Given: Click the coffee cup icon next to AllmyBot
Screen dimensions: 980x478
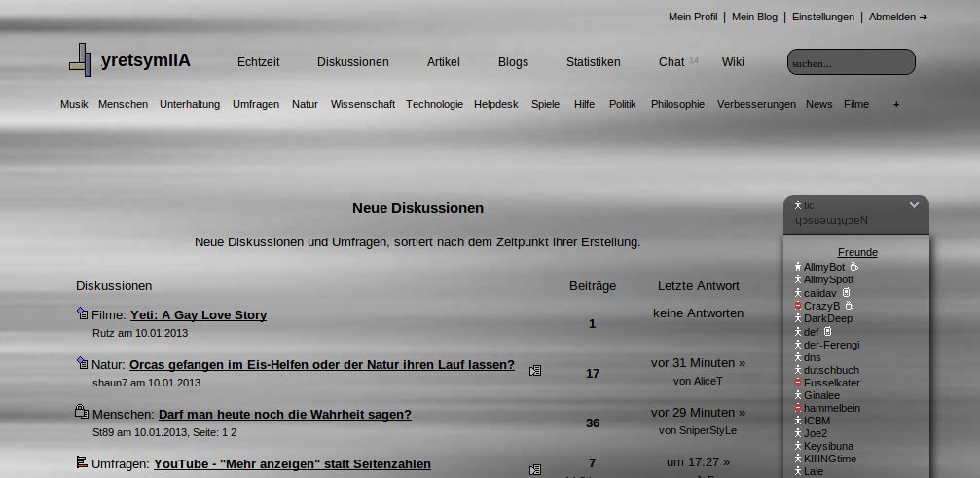Looking at the screenshot, I should click(x=853, y=267).
